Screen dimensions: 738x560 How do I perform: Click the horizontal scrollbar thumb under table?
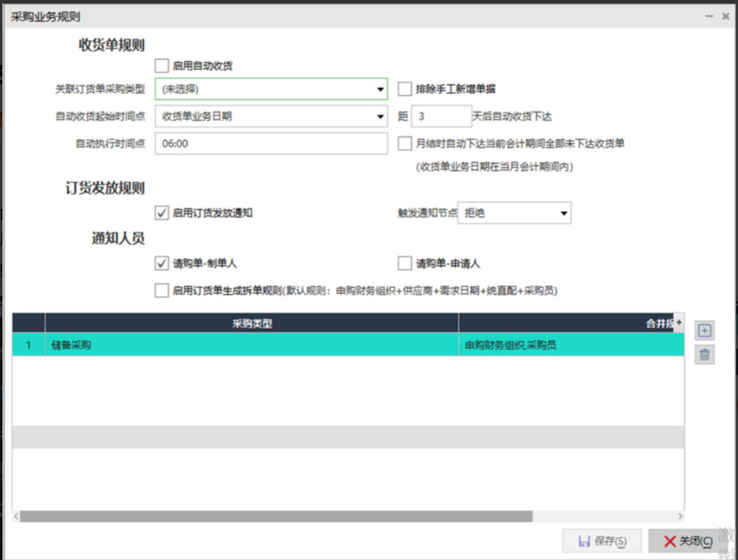point(276,517)
